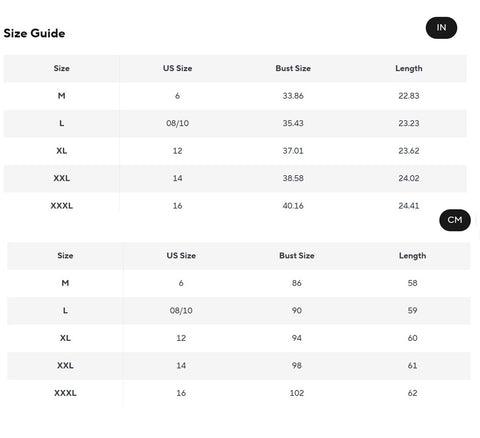
Task: Click bust value 94 in cm table
Action: click(297, 338)
